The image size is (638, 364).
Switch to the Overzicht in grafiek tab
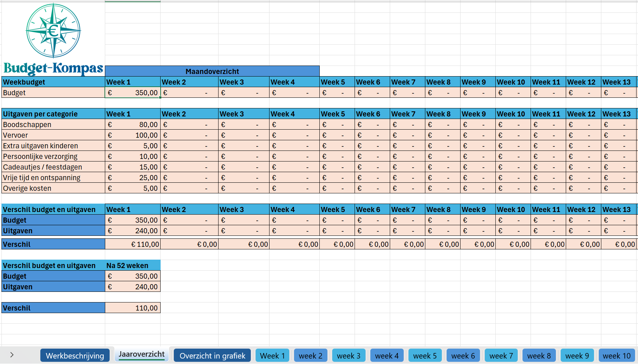(x=212, y=356)
